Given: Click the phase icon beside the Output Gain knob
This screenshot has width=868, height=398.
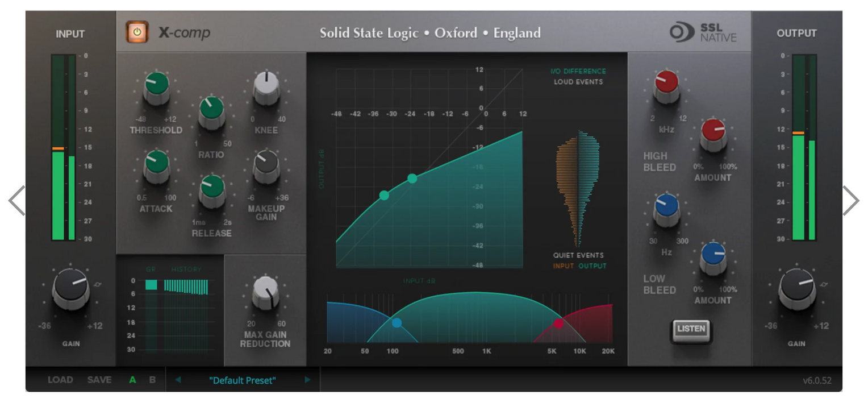Looking at the screenshot, I should coord(824,283).
